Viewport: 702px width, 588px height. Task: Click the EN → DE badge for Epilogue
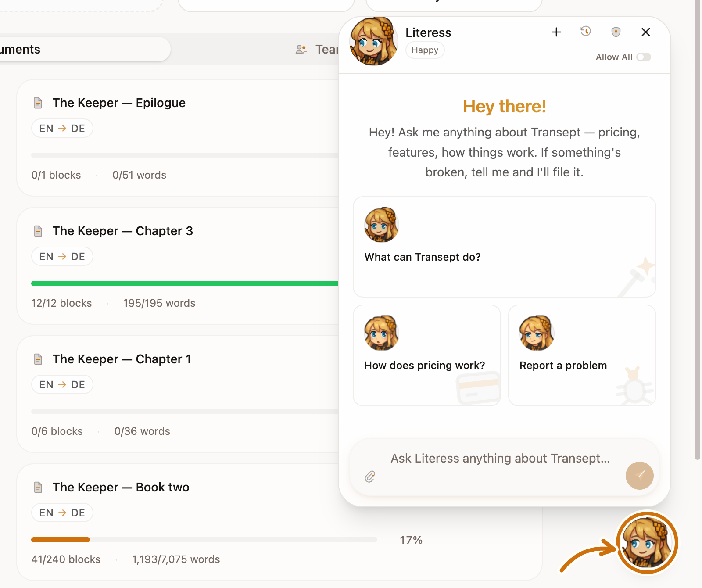pyautogui.click(x=62, y=129)
